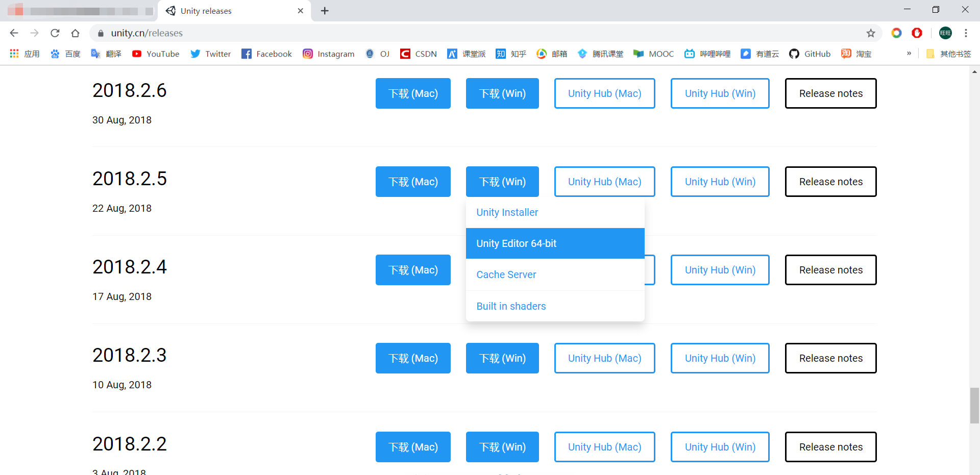The width and height of the screenshot is (980, 475).
Task: Click Unity Hub (Win) for 2018.2.5
Action: tap(720, 182)
